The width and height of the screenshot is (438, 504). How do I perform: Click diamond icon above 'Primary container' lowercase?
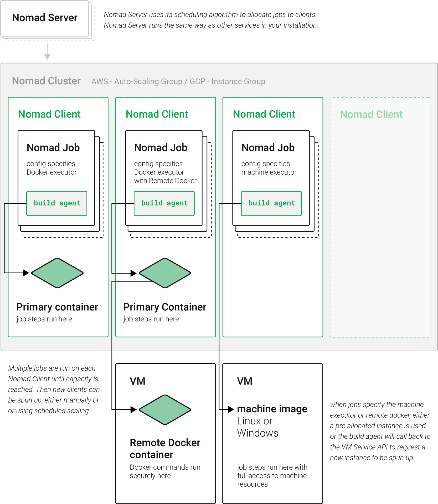pyautogui.click(x=57, y=273)
